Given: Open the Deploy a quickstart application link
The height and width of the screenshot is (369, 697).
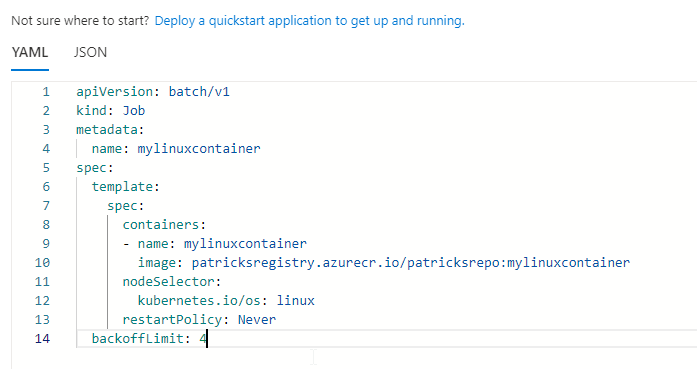Looking at the screenshot, I should click(x=309, y=21).
